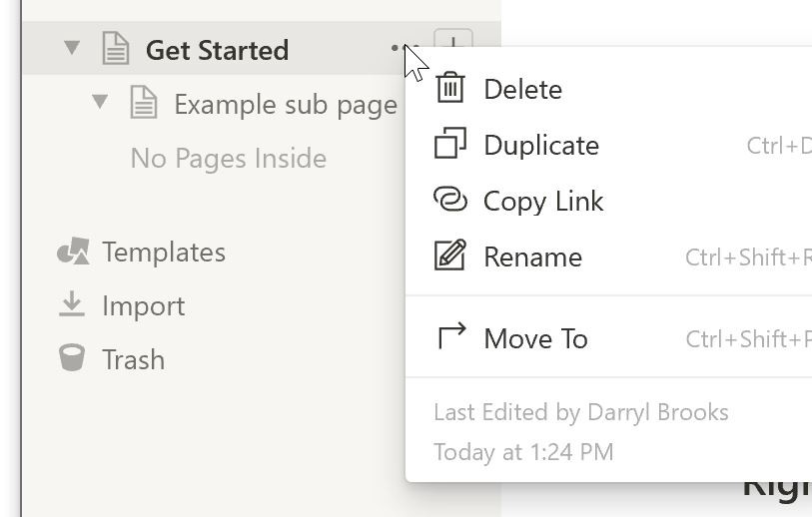Click the Example sub page document icon
The width and height of the screenshot is (812, 517).
pos(144,103)
